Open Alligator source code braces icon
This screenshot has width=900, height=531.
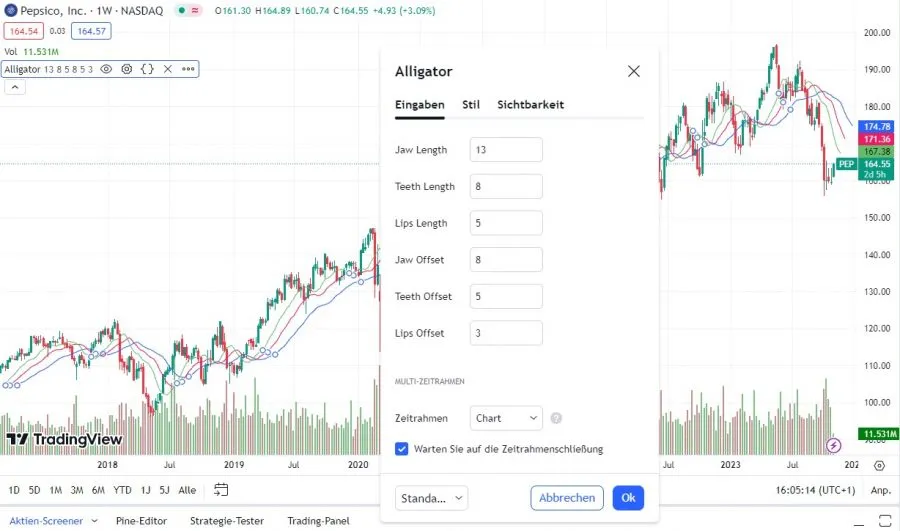click(x=147, y=69)
